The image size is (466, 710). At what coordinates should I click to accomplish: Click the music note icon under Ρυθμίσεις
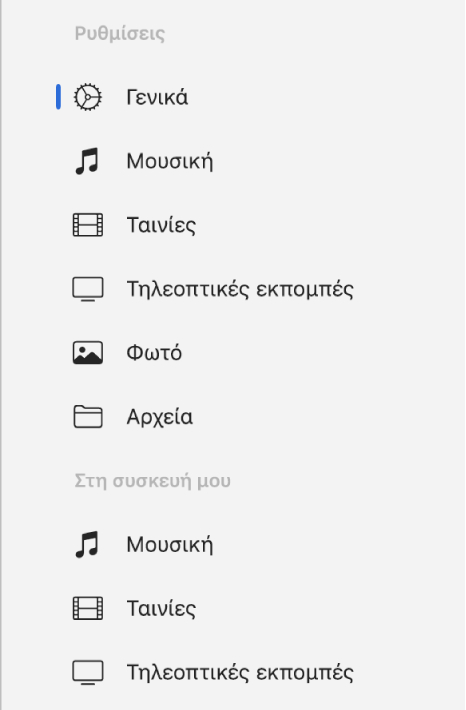[x=87, y=161]
